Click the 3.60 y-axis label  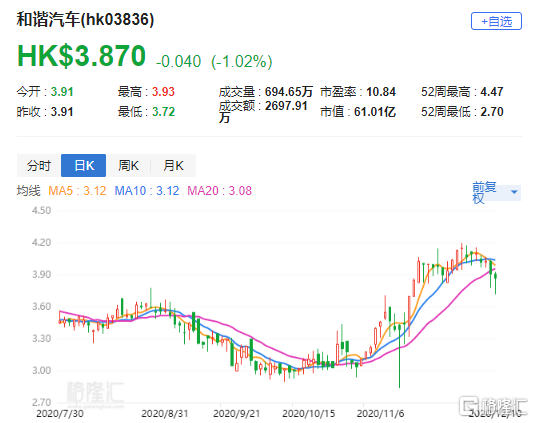point(42,307)
